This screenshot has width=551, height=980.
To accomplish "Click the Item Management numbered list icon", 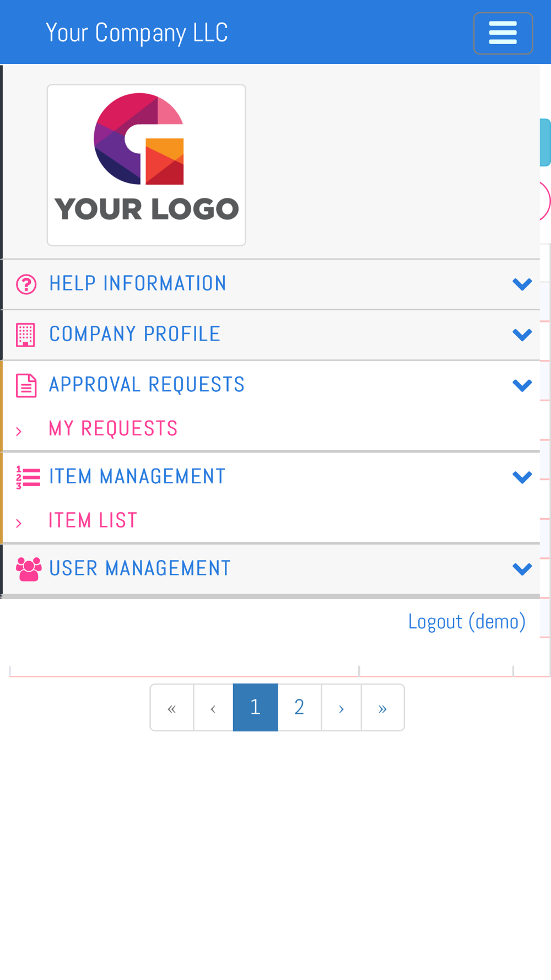I will click(28, 477).
